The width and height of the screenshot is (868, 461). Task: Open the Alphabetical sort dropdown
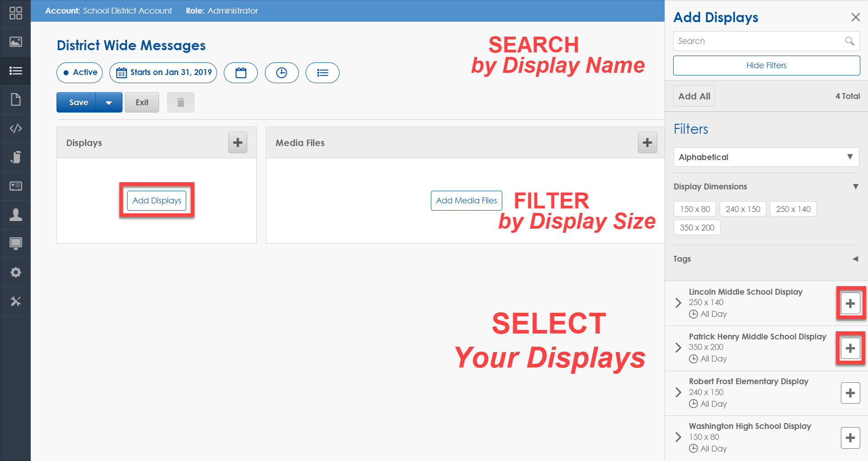766,157
